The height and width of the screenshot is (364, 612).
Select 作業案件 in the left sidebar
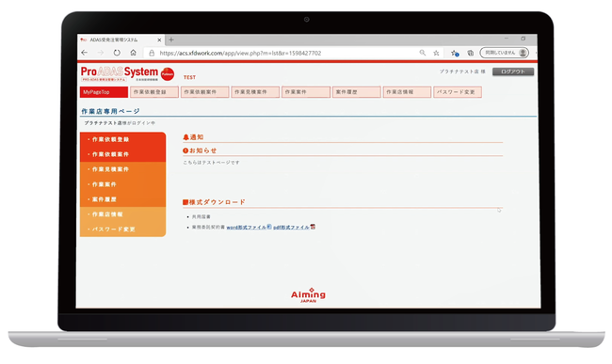122,184
